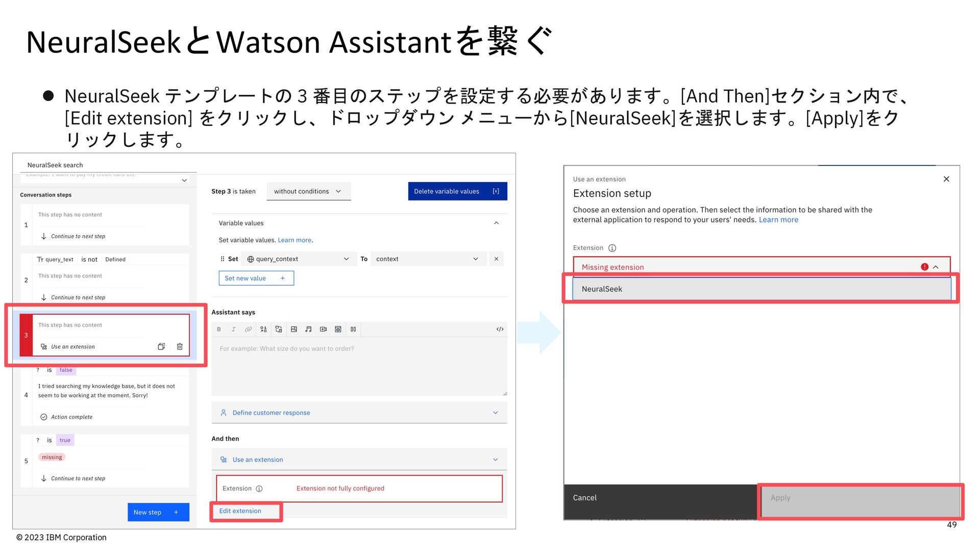980x551 pixels.
Task: Remove the query_context variable assignment
Action: coord(496,259)
